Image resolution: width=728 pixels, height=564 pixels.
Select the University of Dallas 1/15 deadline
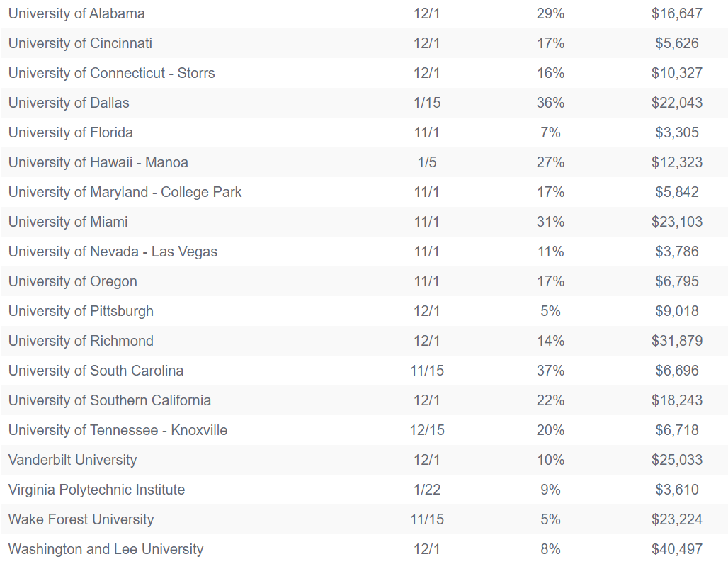[x=427, y=103]
